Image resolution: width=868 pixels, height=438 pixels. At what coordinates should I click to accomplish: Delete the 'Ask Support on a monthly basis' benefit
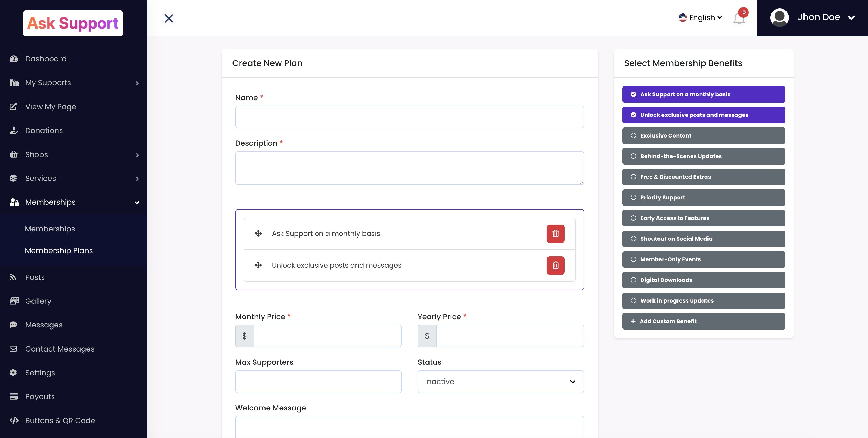(x=555, y=234)
